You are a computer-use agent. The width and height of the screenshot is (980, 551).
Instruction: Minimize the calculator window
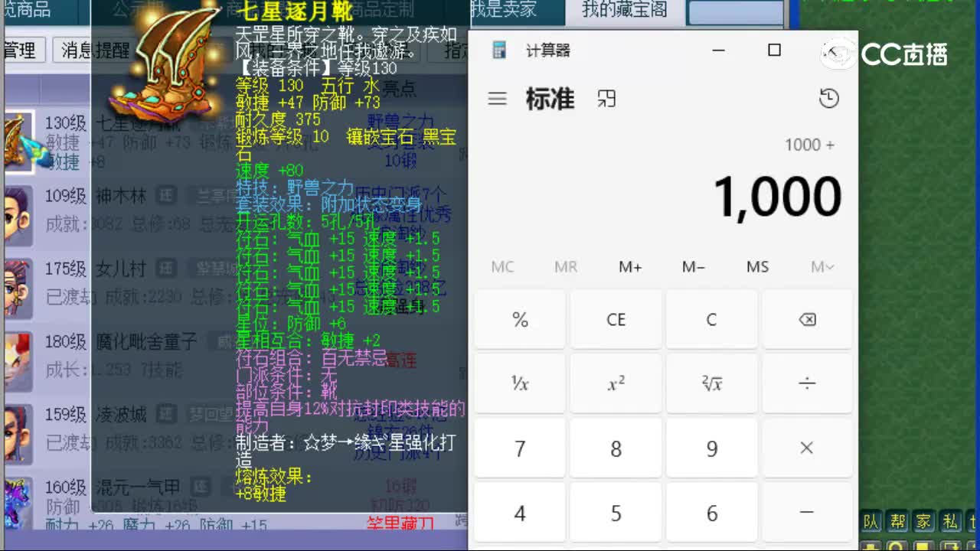click(x=718, y=51)
